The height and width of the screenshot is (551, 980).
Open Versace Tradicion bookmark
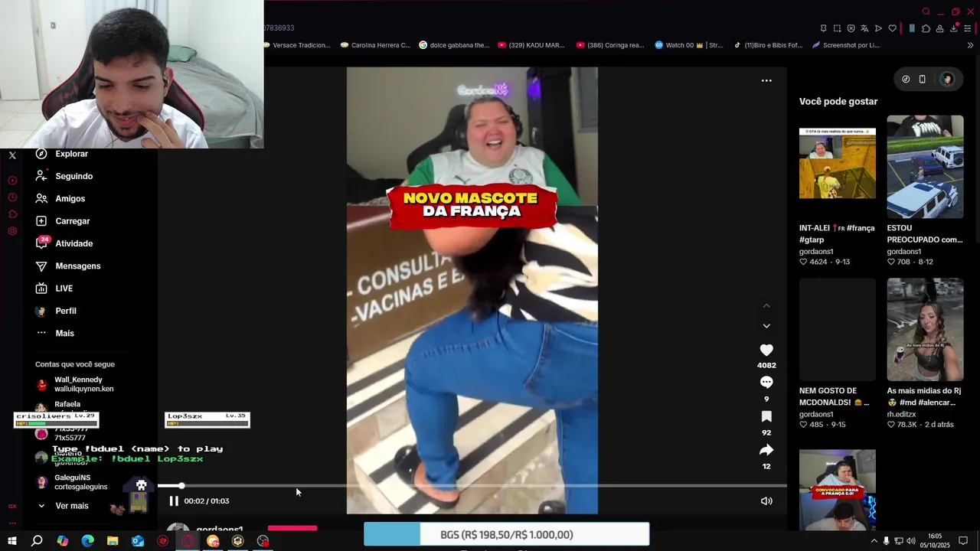tap(296, 45)
